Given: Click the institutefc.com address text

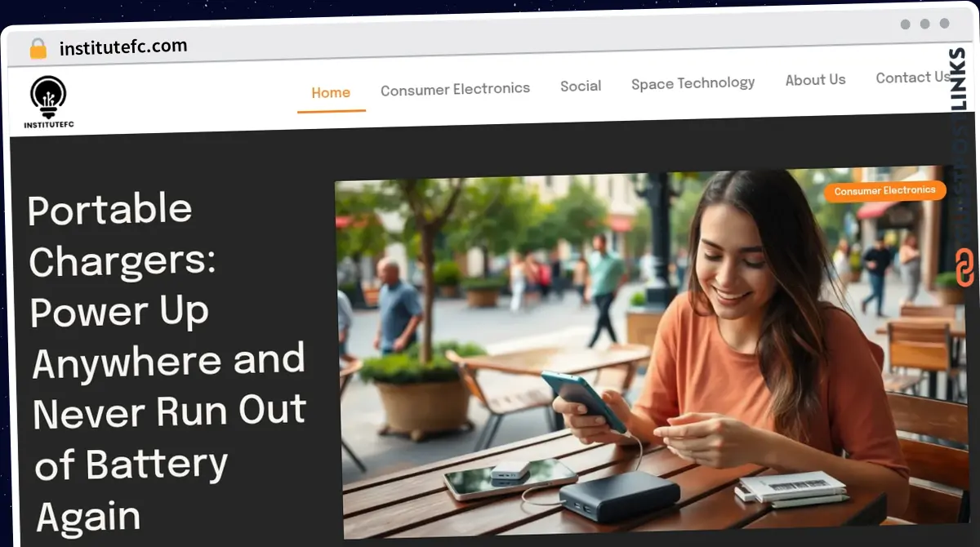Looking at the screenshot, I should pyautogui.click(x=123, y=47).
